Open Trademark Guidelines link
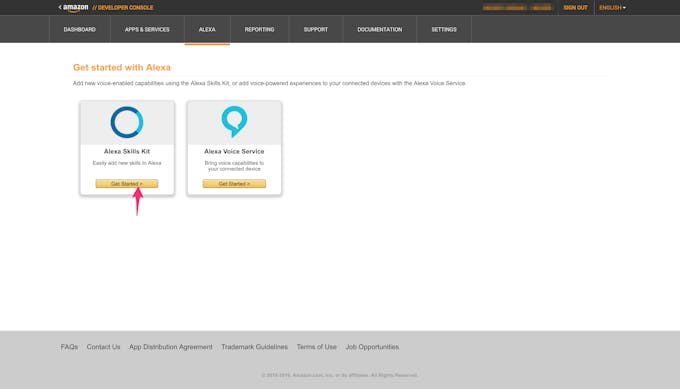This screenshot has height=389, width=680. coord(255,347)
